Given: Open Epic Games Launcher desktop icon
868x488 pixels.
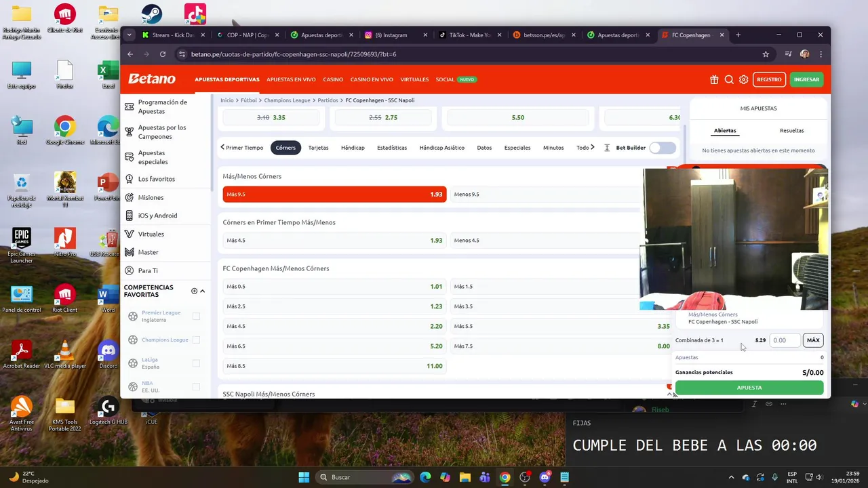Looking at the screenshot, I should pyautogui.click(x=22, y=246).
